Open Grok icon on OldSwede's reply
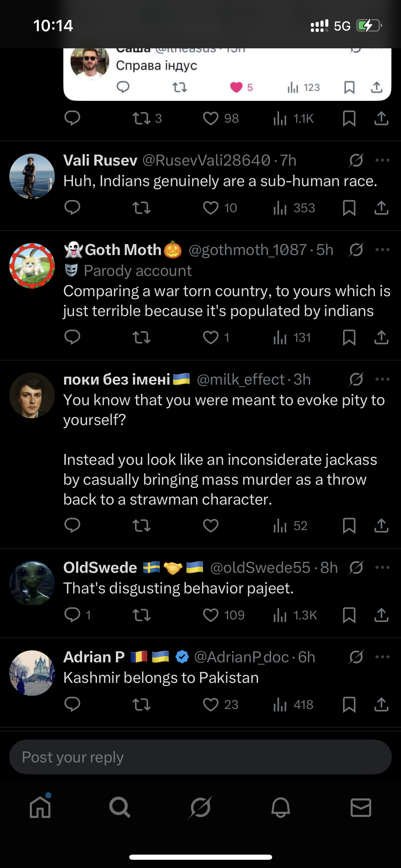 pos(356,568)
